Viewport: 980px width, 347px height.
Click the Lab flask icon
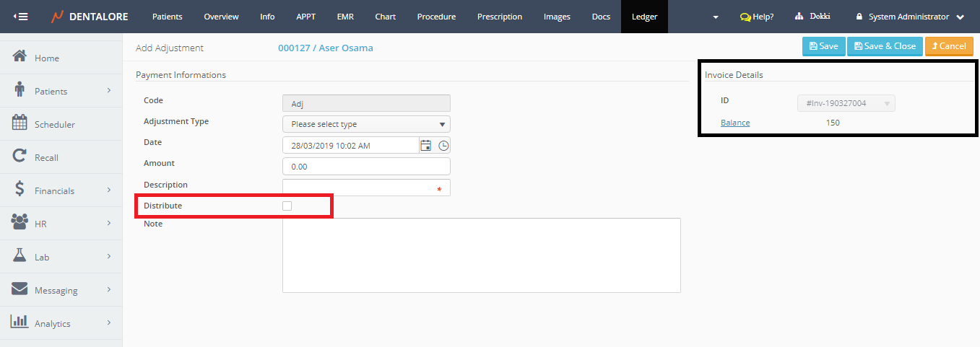pyautogui.click(x=20, y=256)
